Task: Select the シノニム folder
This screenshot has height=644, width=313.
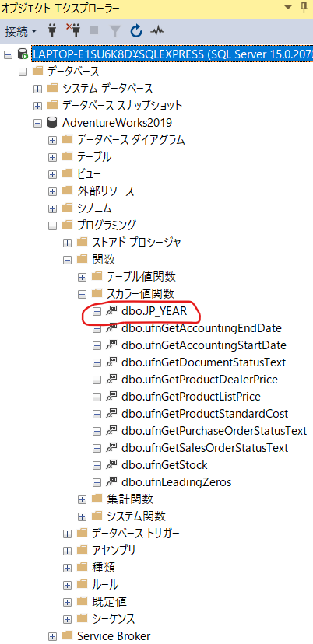Action: (x=94, y=208)
